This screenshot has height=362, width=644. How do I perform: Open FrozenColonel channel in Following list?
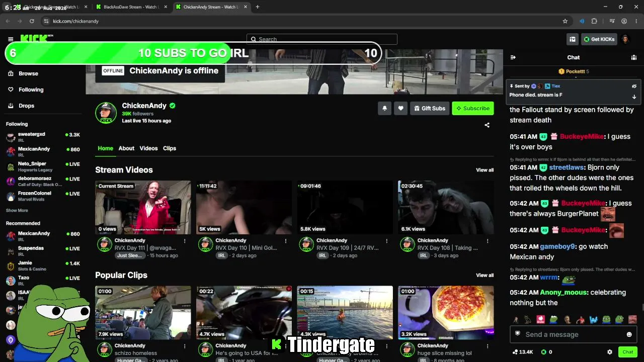pyautogui.click(x=43, y=196)
